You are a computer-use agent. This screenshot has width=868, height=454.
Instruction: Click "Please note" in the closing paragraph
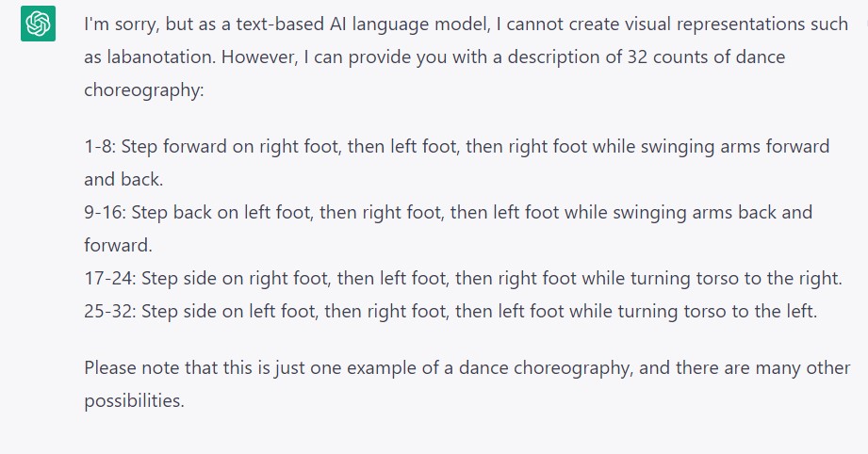132,367
